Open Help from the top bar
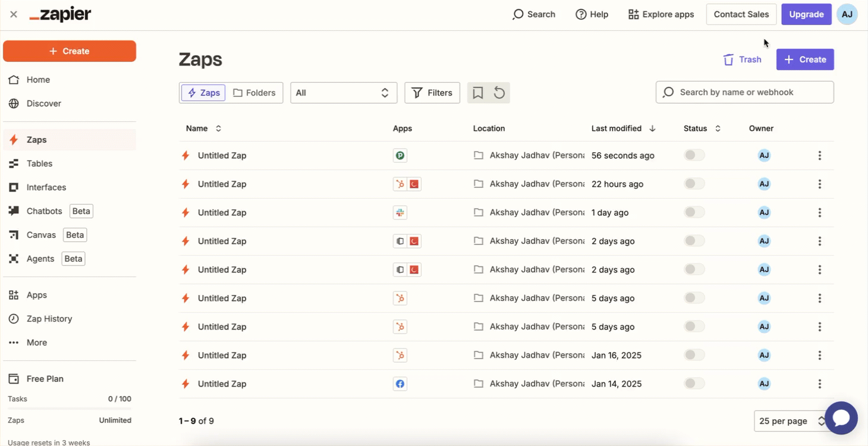Image resolution: width=868 pixels, height=446 pixels. click(592, 14)
